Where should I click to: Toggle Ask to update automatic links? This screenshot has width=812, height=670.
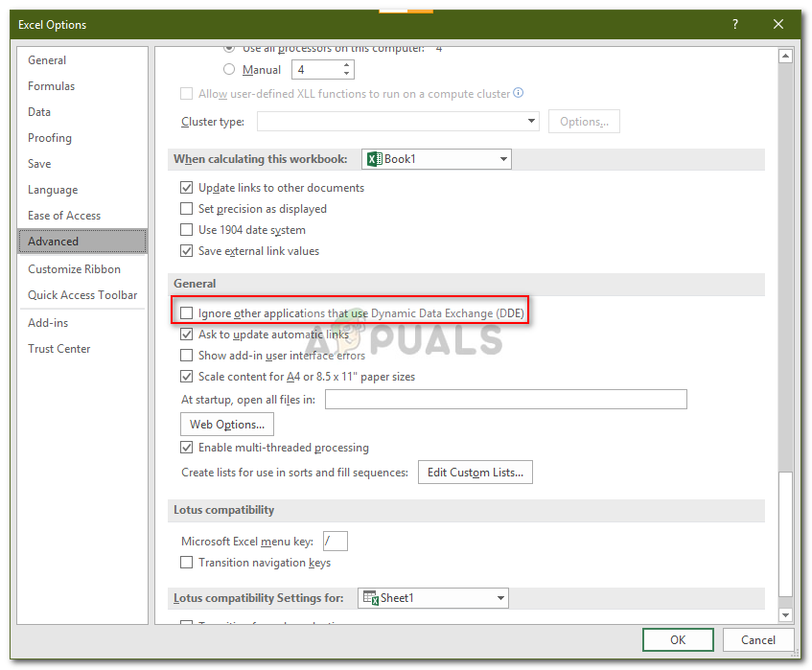tap(186, 334)
